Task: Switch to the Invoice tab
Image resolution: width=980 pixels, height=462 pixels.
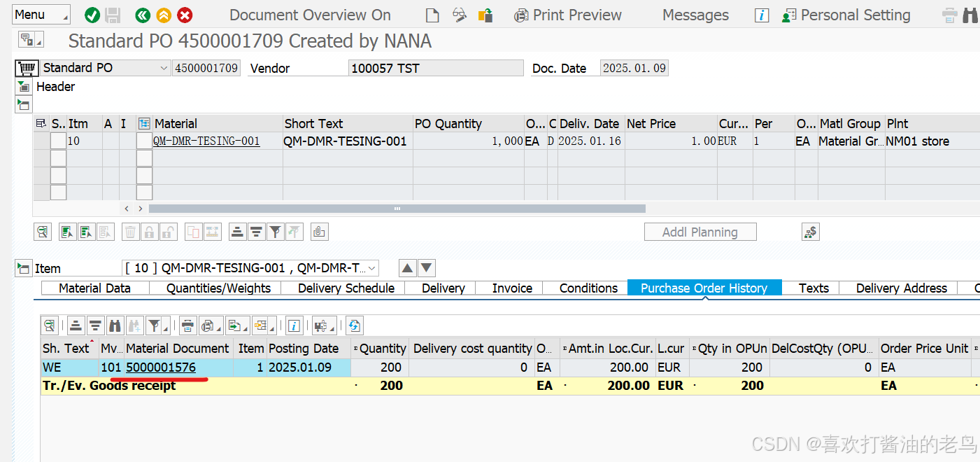Action: pos(511,288)
